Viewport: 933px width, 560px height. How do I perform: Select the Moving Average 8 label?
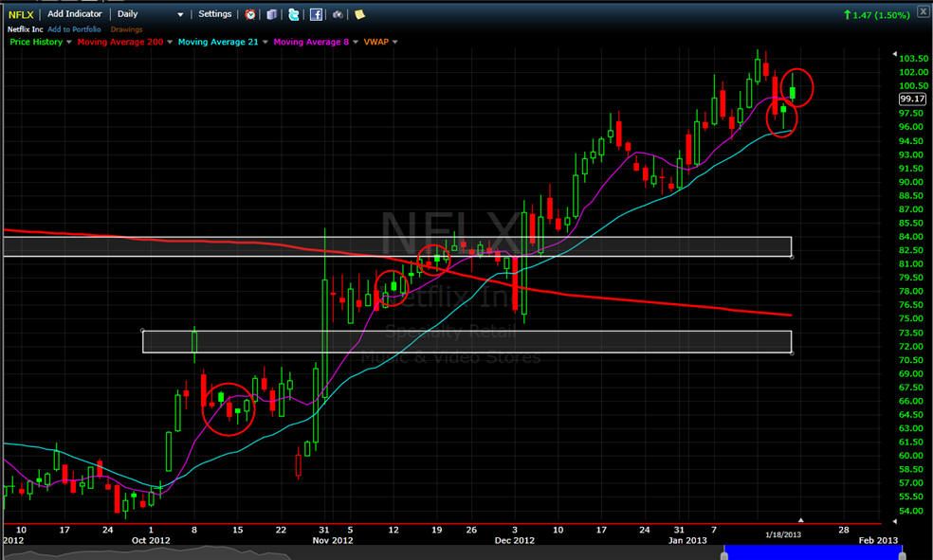point(311,42)
